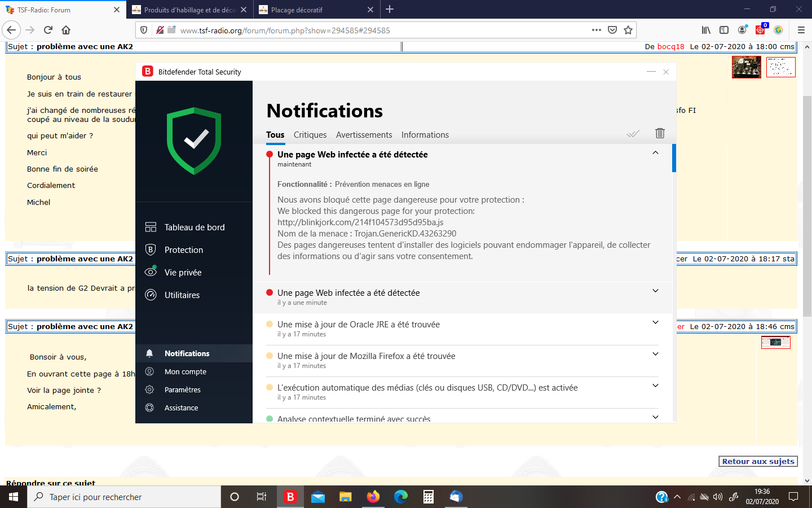
Task: Click threat name Trojan.GenericKD.43263290 text
Action: click(x=405, y=233)
